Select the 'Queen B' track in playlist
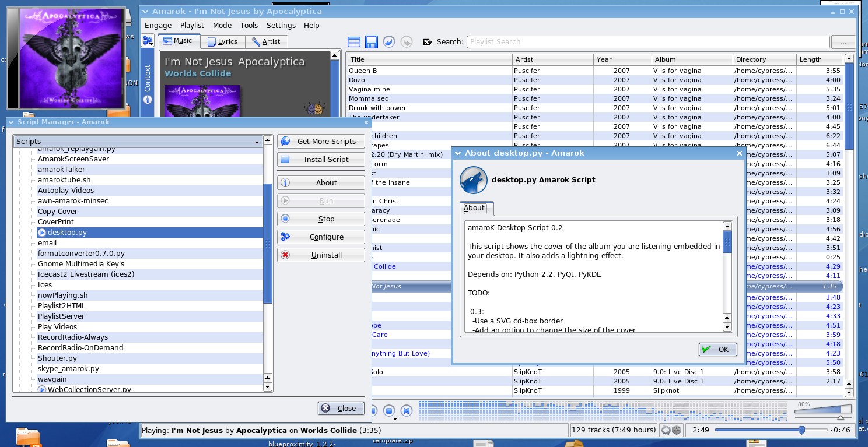This screenshot has width=868, height=447. pyautogui.click(x=595, y=71)
